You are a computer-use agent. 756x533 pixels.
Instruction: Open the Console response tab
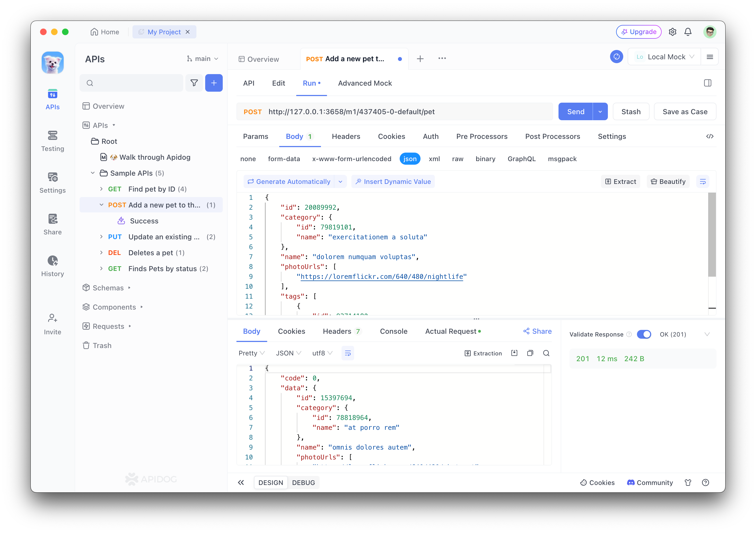(x=393, y=331)
